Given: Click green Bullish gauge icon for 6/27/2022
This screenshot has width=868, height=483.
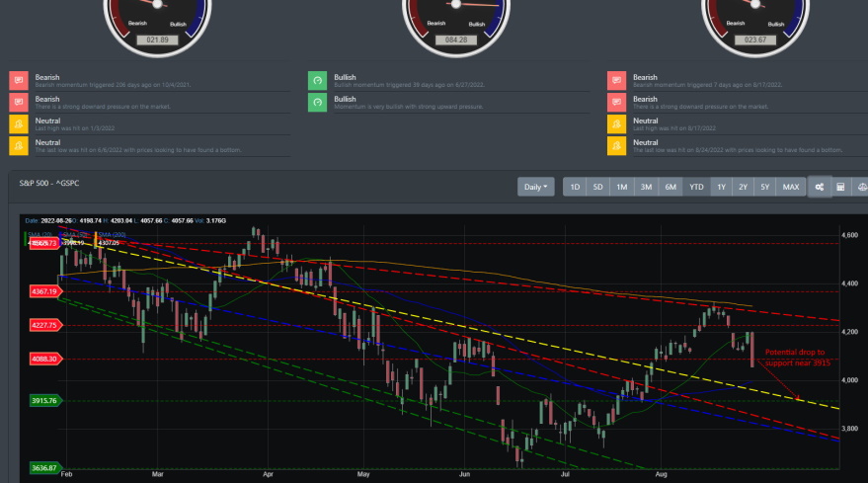Looking at the screenshot, I should (318, 80).
